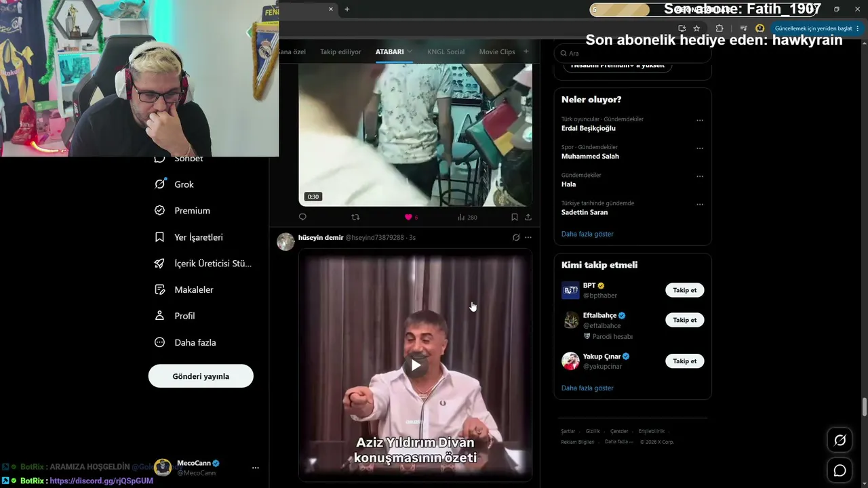Open options for Hala trend
The width and height of the screenshot is (868, 488).
point(700,176)
